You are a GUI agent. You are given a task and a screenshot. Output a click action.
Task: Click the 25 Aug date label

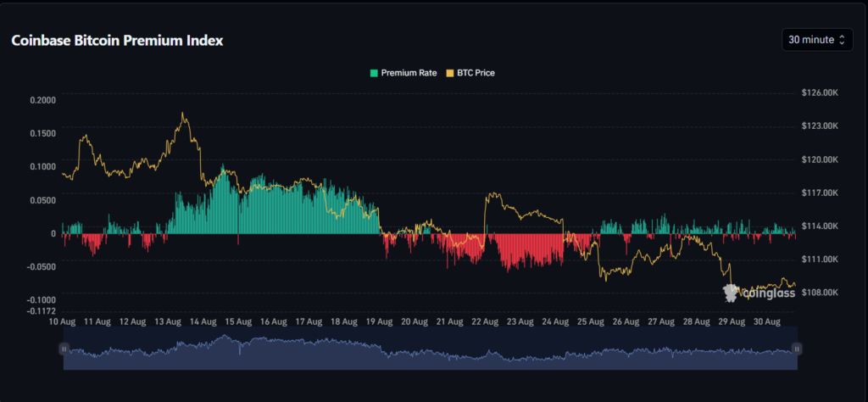(590, 321)
